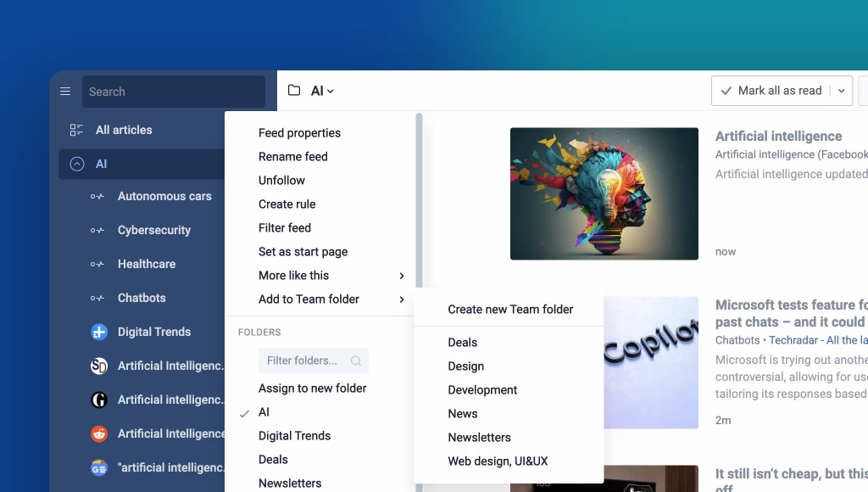Image resolution: width=868 pixels, height=492 pixels.
Task: Choose Feed properties from context menu
Action: tap(299, 133)
